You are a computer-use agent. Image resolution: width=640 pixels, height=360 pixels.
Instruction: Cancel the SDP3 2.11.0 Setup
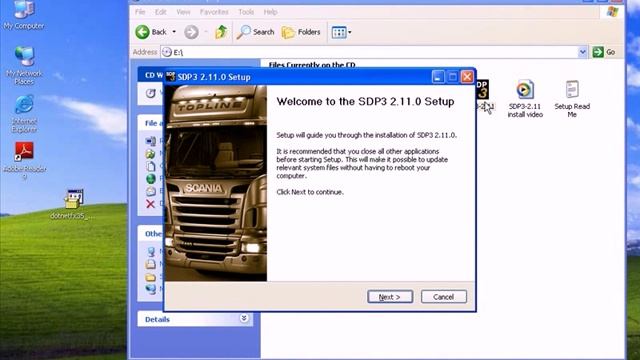point(444,297)
